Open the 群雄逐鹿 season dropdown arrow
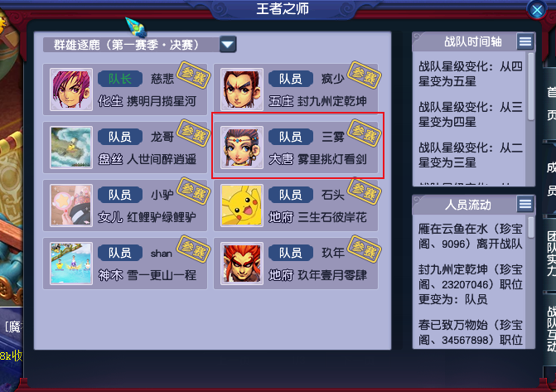 pos(228,45)
